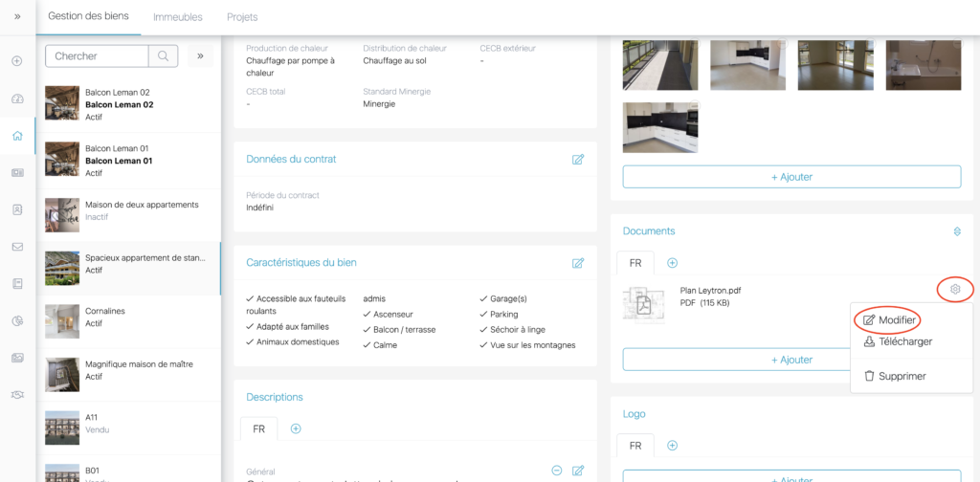Click the Chercher search field
This screenshot has height=482, width=980.
[x=97, y=56]
